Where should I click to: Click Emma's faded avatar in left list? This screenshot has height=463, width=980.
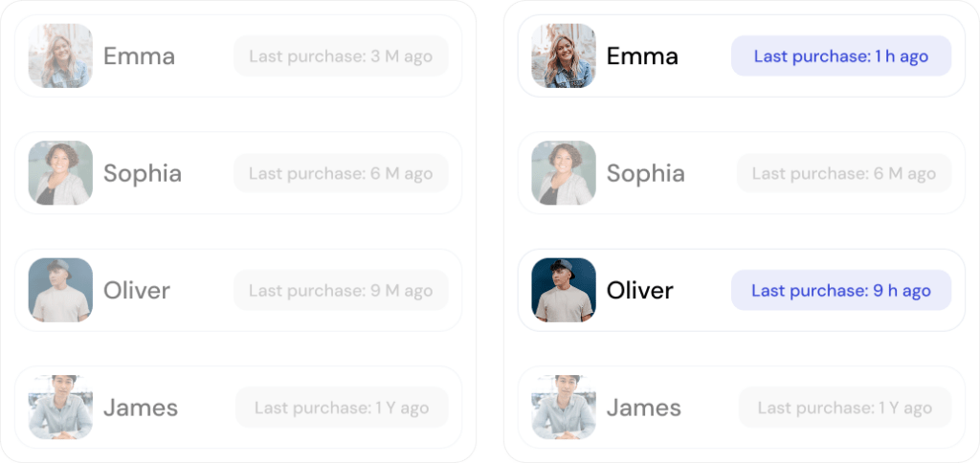60,55
